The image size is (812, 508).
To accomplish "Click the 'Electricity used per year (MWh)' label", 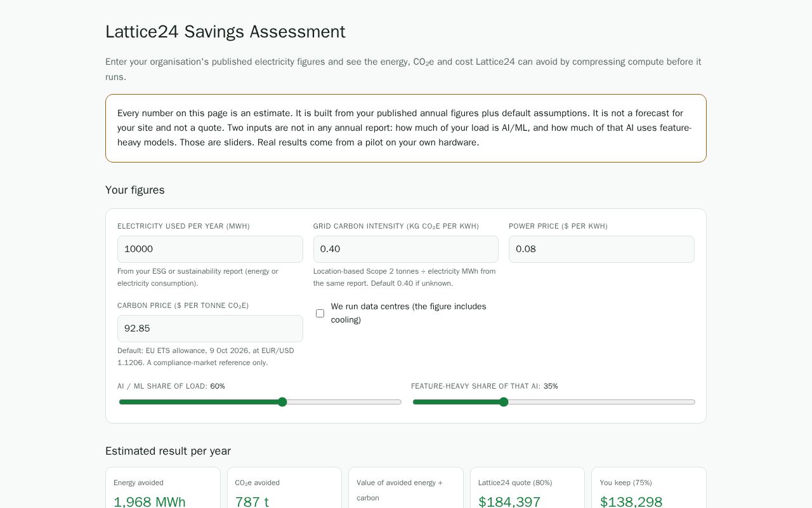I will 183,226.
